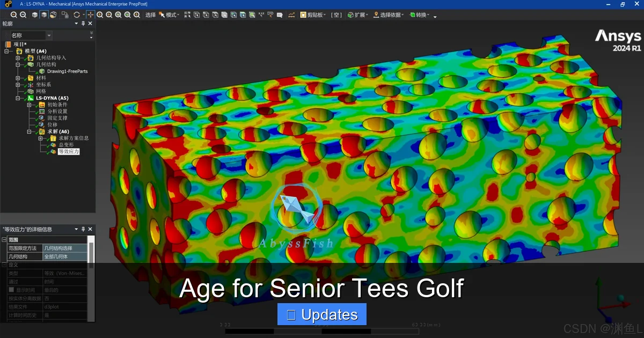Click the 几何结构选择 scoping method cell
Image resolution: width=644 pixels, height=338 pixels.
click(64, 248)
